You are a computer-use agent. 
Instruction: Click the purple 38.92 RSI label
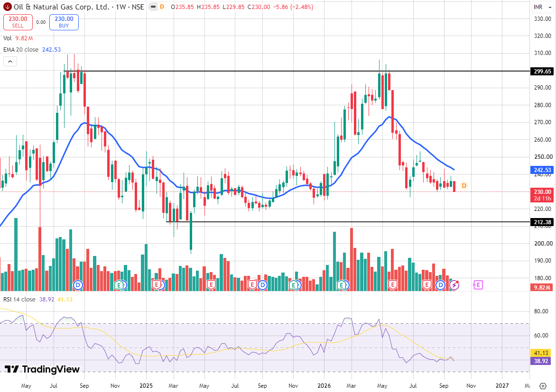click(541, 361)
